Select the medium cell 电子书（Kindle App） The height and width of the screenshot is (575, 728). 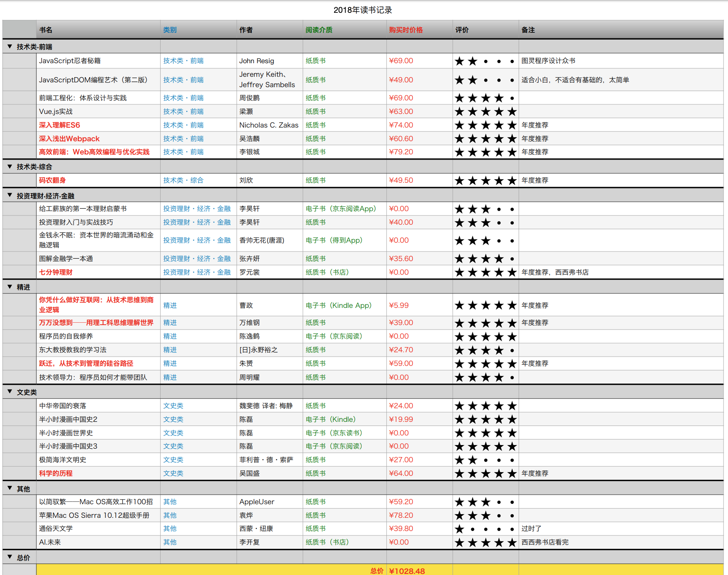tap(345, 305)
